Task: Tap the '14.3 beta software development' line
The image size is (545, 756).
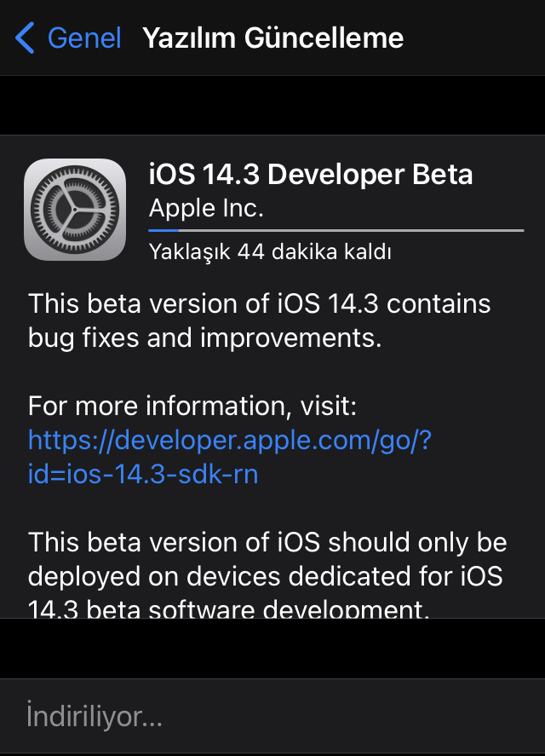Action: (x=228, y=609)
